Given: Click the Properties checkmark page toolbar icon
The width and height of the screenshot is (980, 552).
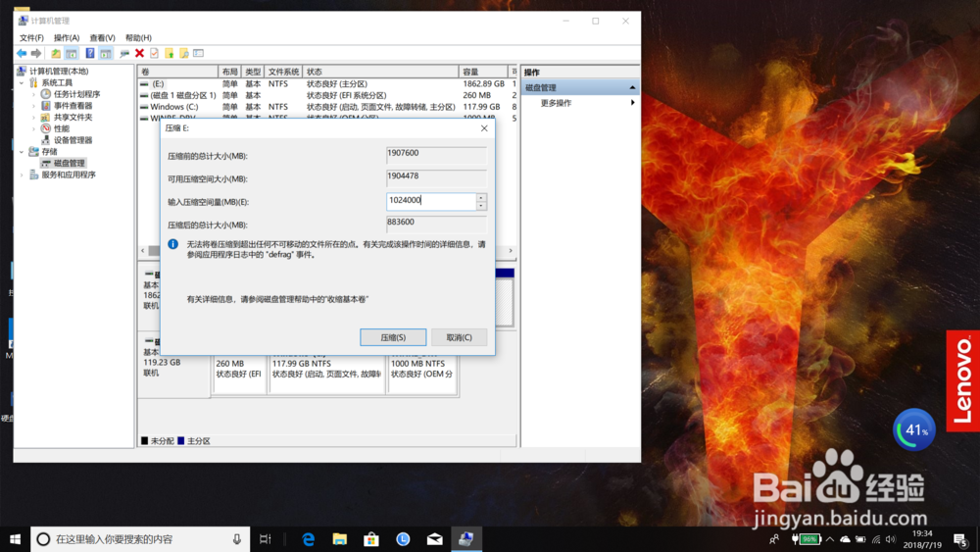Looking at the screenshot, I should click(155, 54).
